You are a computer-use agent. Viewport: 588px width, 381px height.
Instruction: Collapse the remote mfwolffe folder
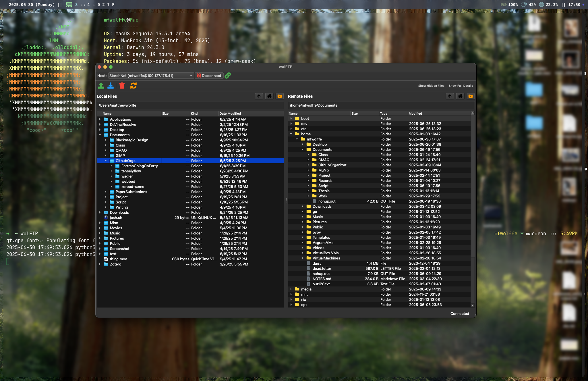(x=297, y=139)
